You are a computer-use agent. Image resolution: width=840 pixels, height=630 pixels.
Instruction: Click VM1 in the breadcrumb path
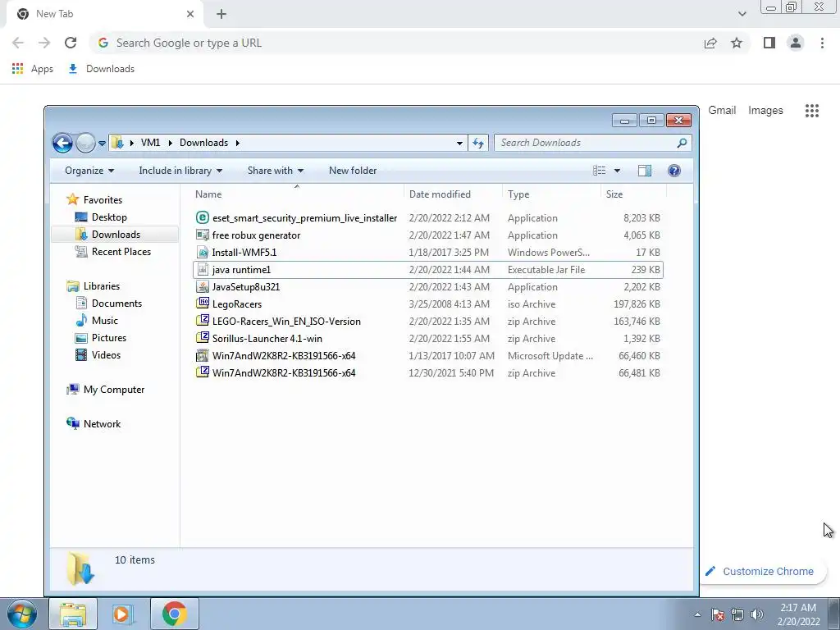(x=150, y=143)
